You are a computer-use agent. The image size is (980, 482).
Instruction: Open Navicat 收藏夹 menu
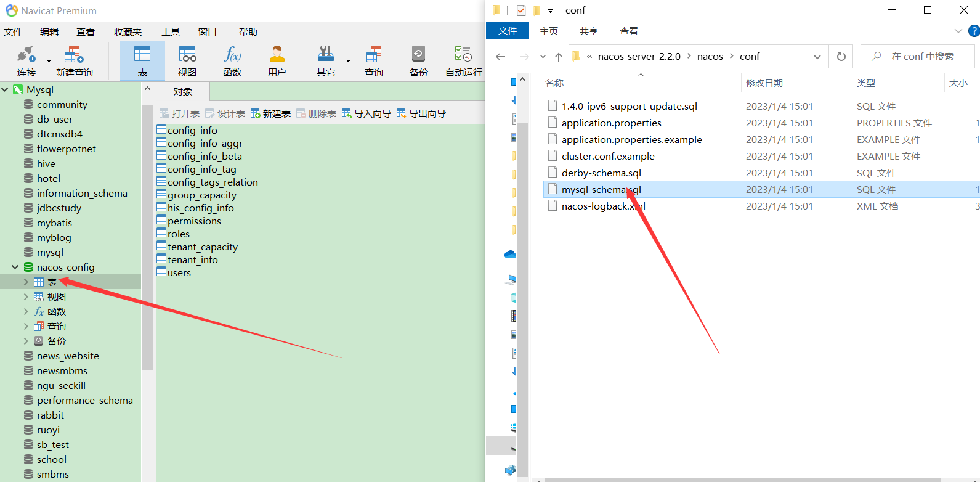pyautogui.click(x=128, y=31)
